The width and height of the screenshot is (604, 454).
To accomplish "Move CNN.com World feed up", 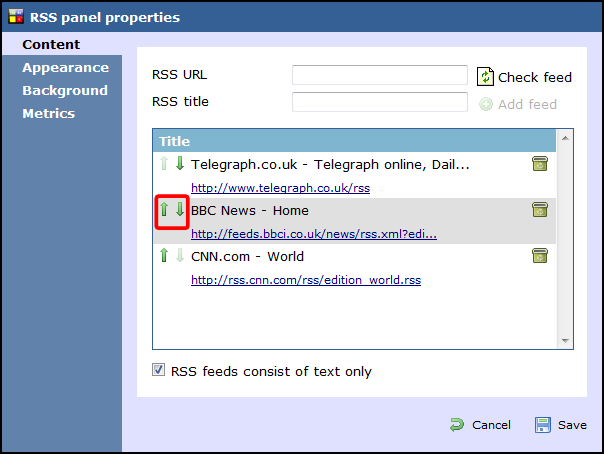I will pyautogui.click(x=164, y=255).
